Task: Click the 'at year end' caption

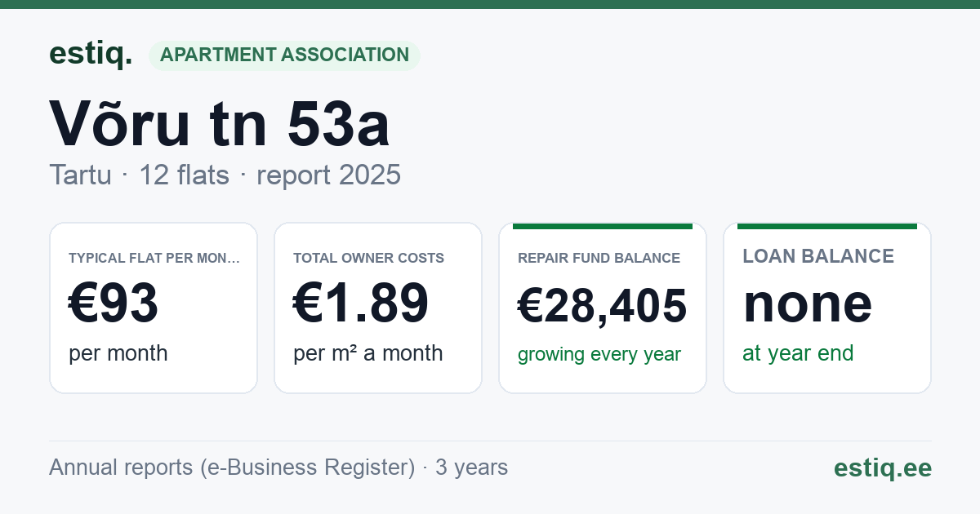Action: click(798, 353)
